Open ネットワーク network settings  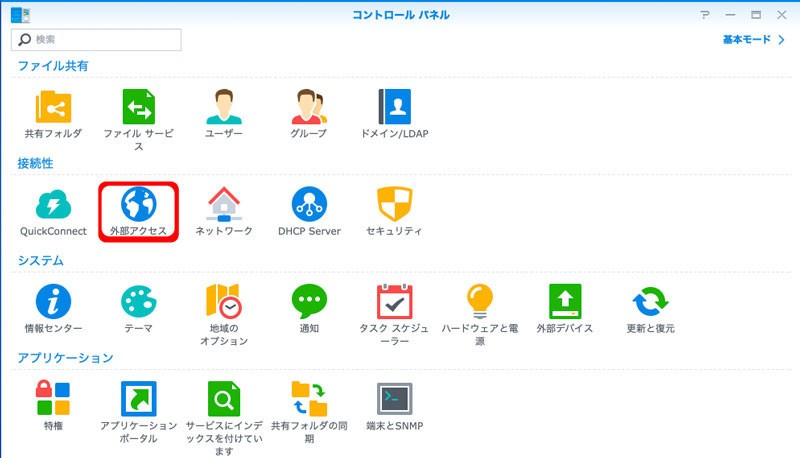[x=223, y=204]
